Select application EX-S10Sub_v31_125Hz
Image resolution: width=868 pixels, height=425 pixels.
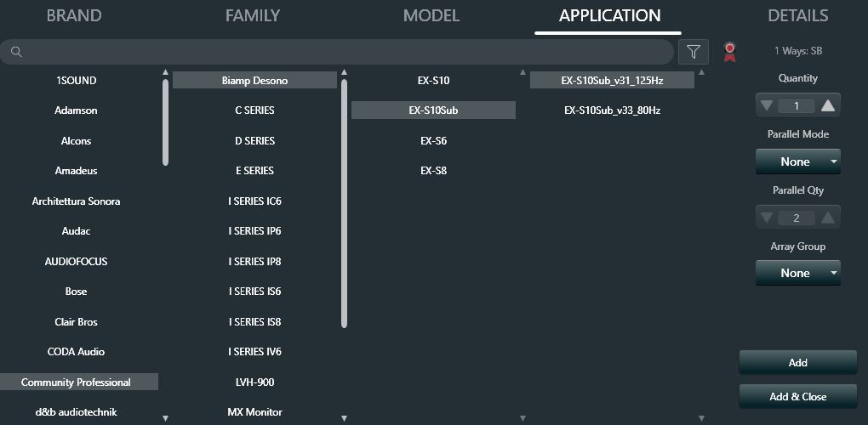coord(612,80)
